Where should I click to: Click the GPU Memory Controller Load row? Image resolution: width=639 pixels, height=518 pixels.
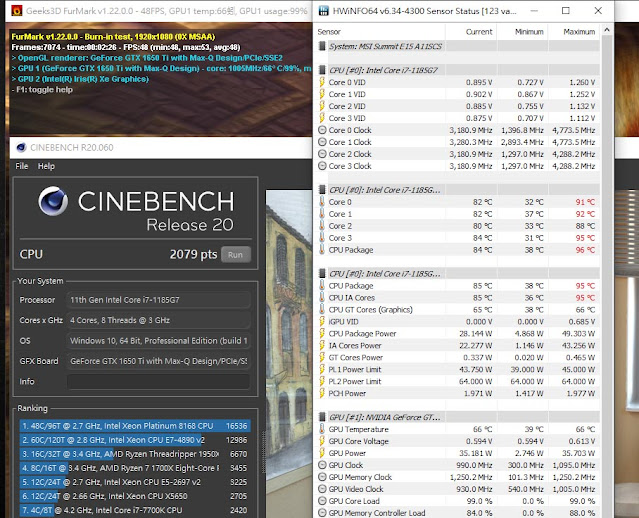tap(458, 513)
